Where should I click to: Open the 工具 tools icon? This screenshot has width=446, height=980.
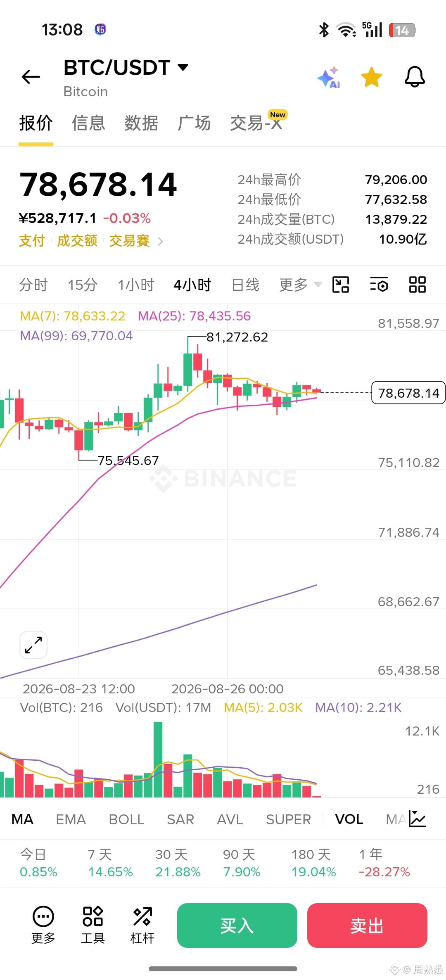tap(93, 925)
